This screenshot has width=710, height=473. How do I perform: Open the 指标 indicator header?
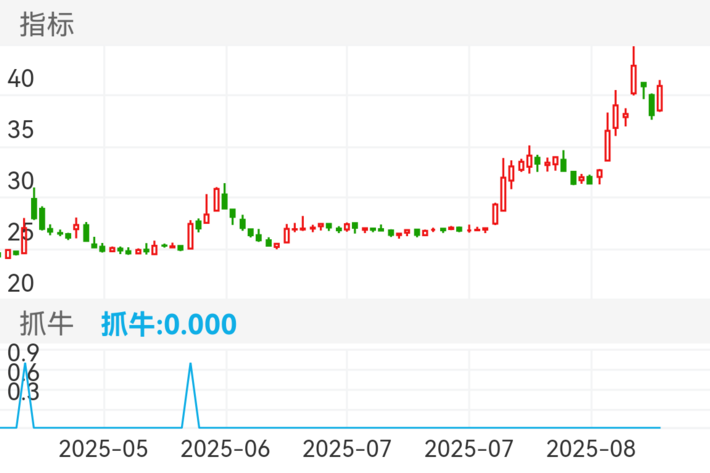click(48, 25)
